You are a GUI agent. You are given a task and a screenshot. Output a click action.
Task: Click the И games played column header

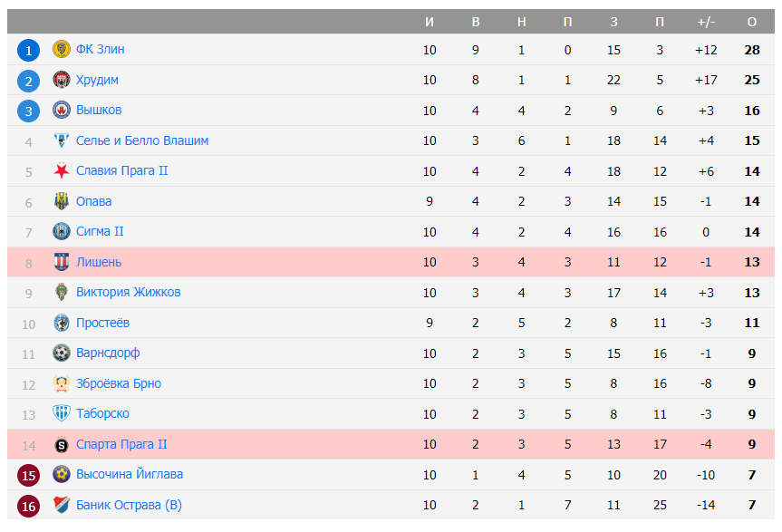tap(430, 22)
